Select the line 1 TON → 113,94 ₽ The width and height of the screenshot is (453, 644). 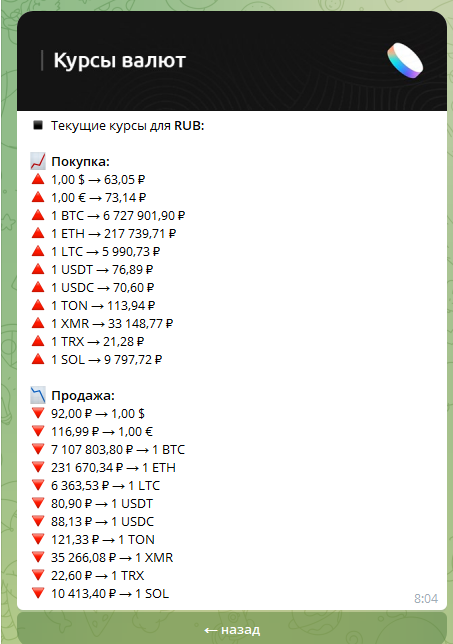[103, 306]
